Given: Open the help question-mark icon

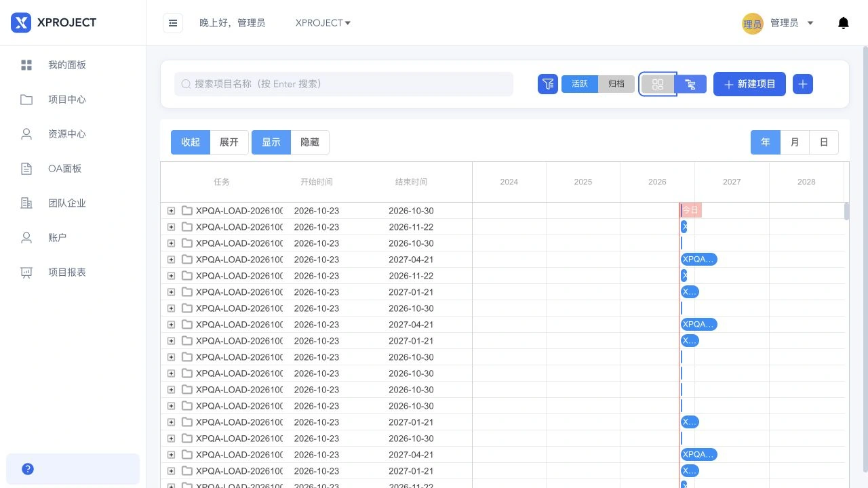Looking at the screenshot, I should [x=28, y=469].
